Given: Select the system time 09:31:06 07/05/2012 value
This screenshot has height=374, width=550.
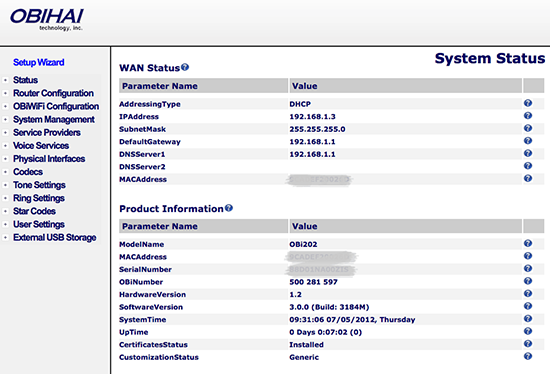Looking at the screenshot, I should (x=352, y=320).
